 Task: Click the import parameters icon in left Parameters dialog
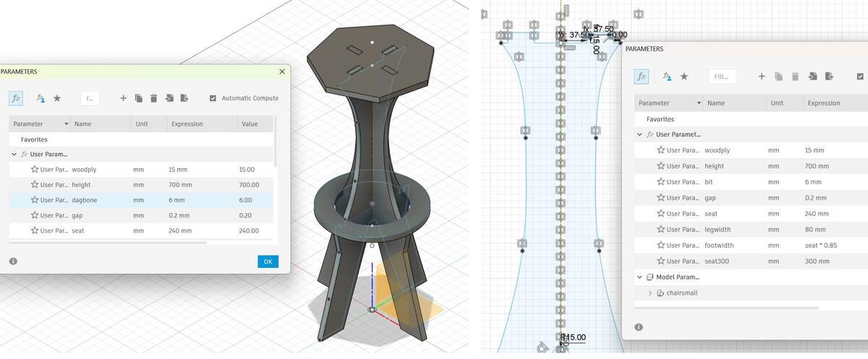169,98
